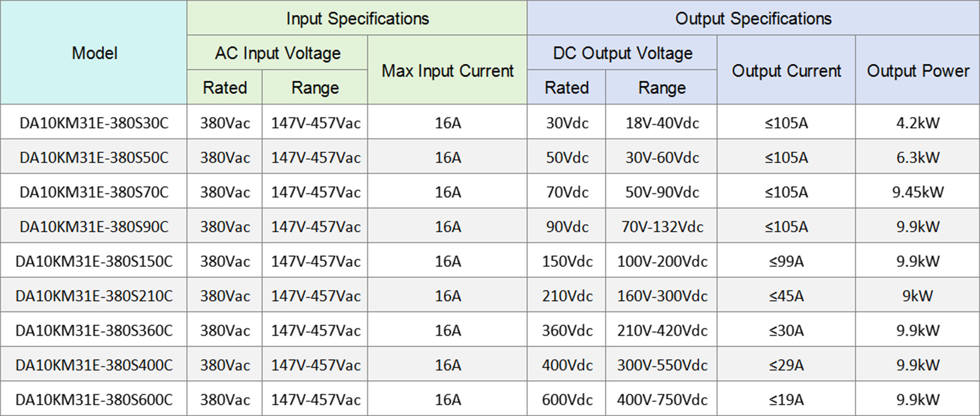Select the 9kW output power cell
Viewport: 980px width, 416px height.
pos(918,296)
